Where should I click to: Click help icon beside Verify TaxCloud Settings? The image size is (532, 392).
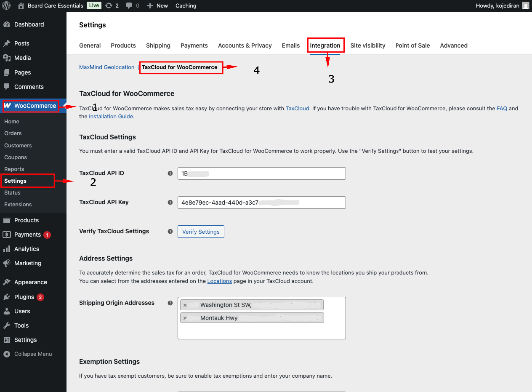click(170, 231)
